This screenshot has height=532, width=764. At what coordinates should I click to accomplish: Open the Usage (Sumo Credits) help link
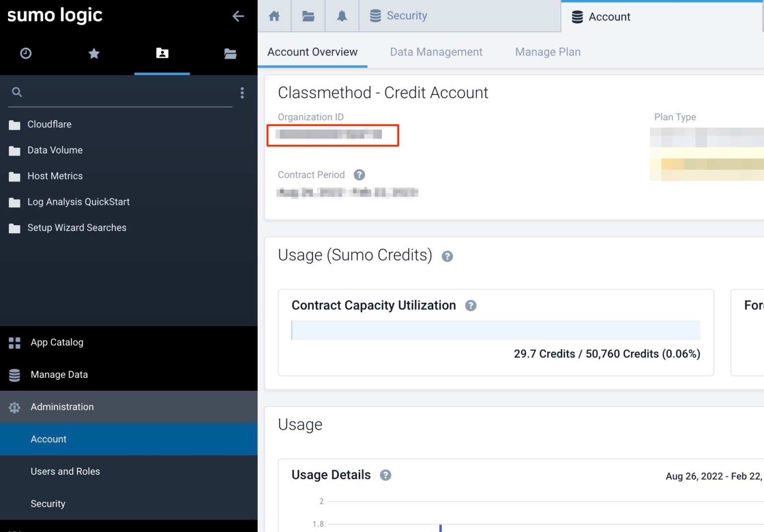[x=447, y=256]
